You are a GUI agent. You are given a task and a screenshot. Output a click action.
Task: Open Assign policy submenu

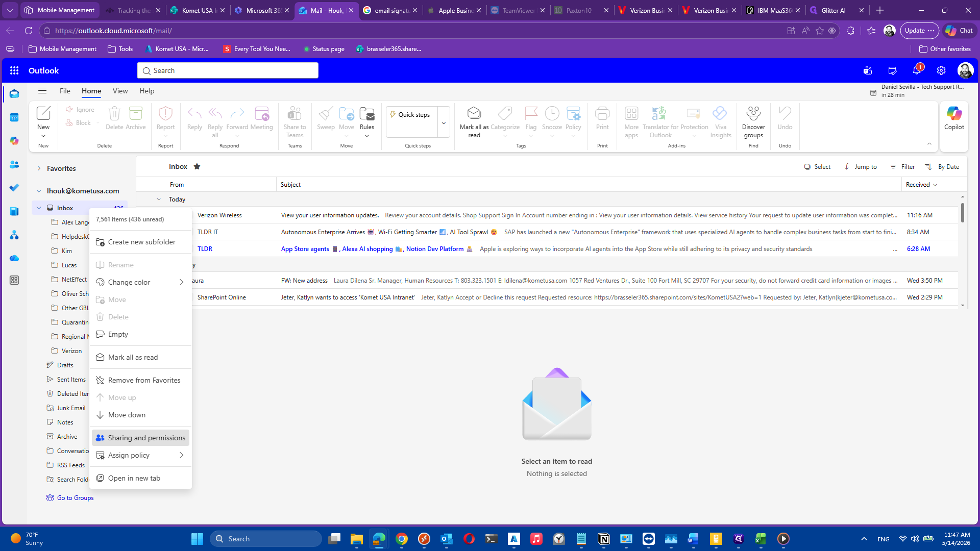(x=140, y=455)
